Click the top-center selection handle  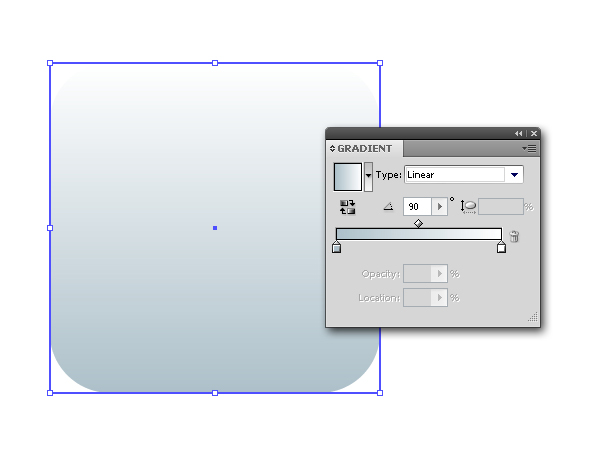point(215,63)
